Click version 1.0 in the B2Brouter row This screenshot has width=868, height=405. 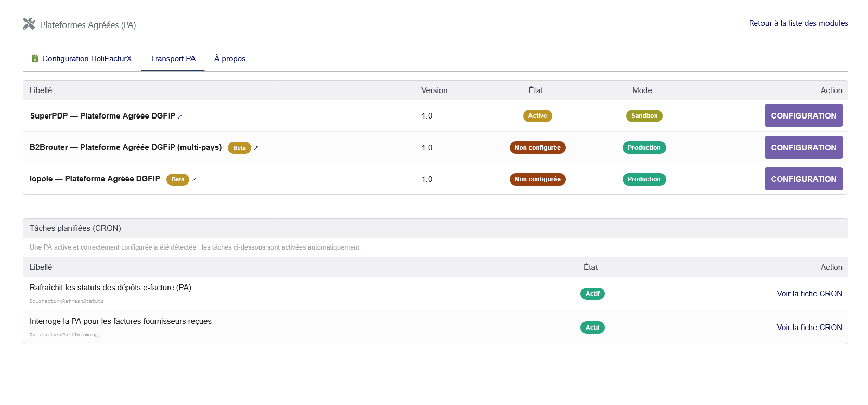427,148
